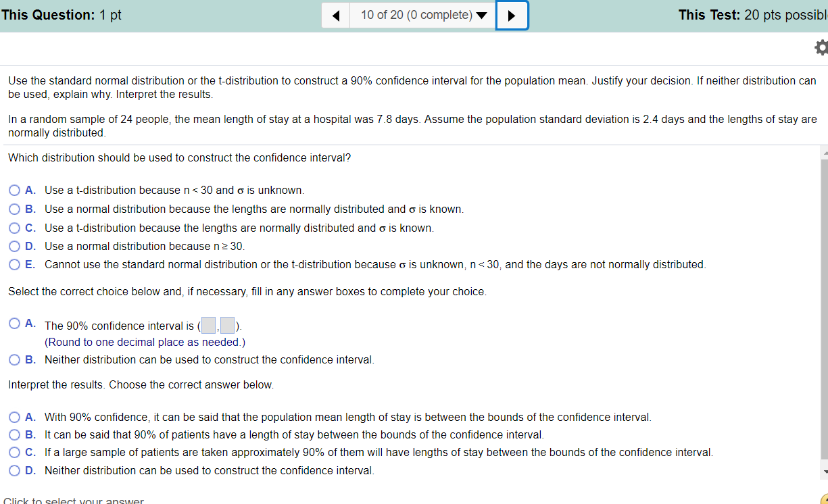Click the scrollbar down arrow
The image size is (828, 504).
tap(824, 471)
